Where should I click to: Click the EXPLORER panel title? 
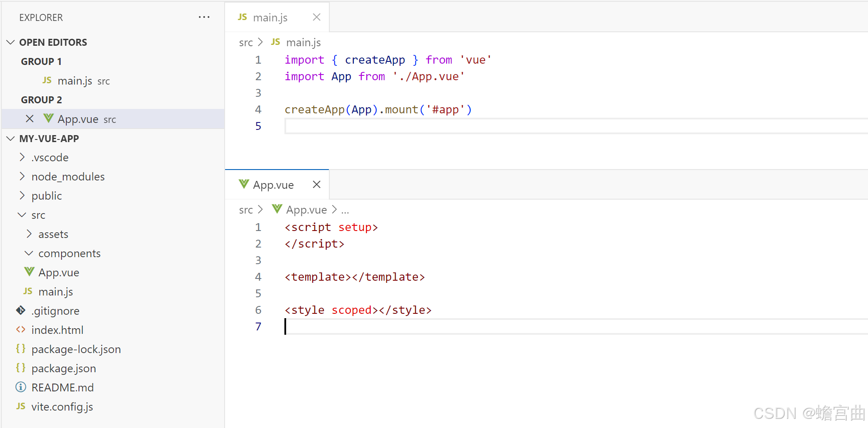coord(41,17)
